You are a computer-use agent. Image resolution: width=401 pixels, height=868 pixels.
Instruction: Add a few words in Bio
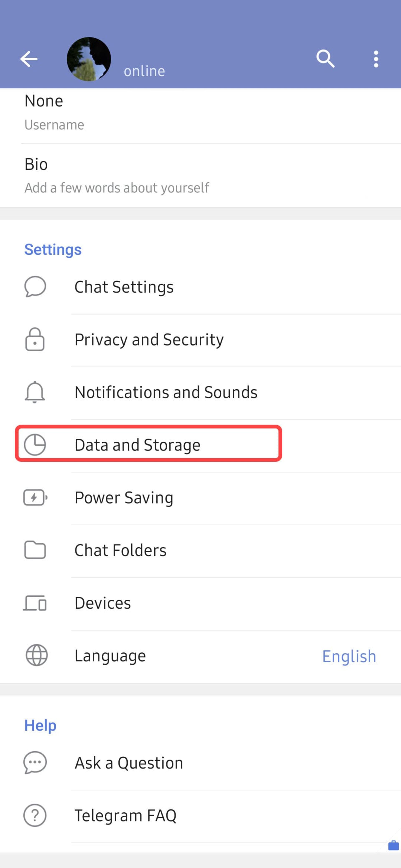(200, 175)
